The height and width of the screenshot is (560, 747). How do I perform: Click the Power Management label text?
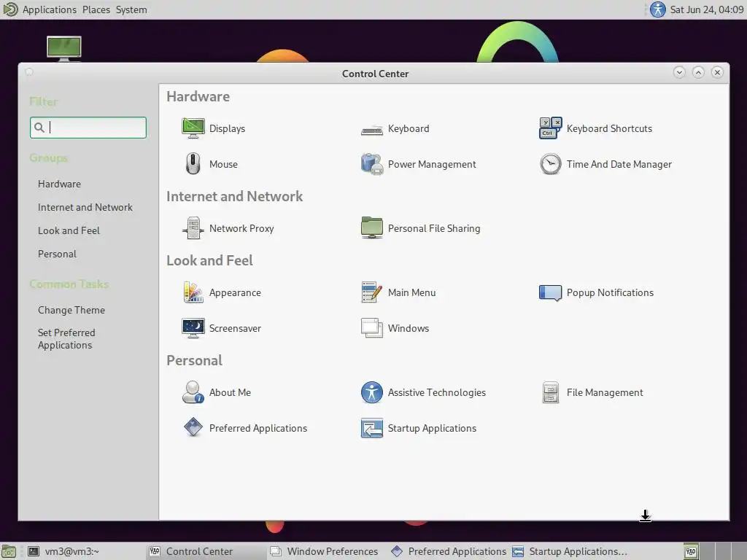pos(432,164)
